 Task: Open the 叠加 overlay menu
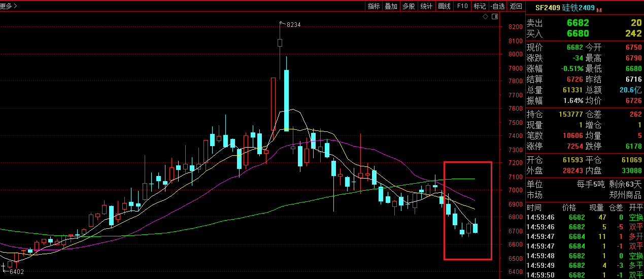(x=391, y=6)
